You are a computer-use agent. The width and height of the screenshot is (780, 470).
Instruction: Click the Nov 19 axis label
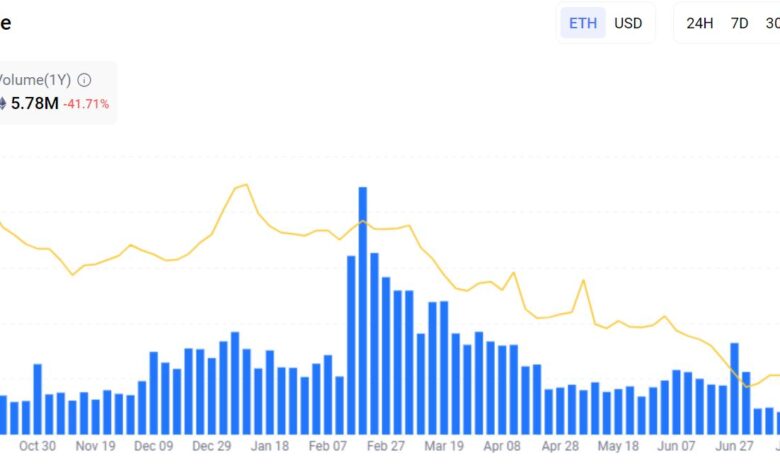[x=95, y=447]
